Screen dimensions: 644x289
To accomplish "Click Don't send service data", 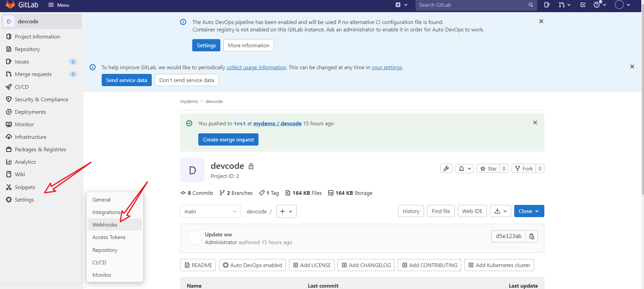I will tap(187, 80).
